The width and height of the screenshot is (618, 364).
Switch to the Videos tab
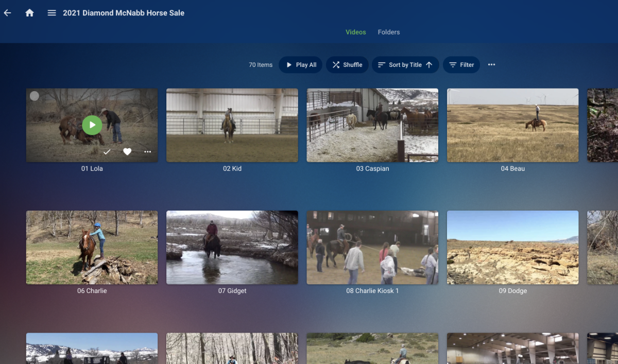(356, 32)
